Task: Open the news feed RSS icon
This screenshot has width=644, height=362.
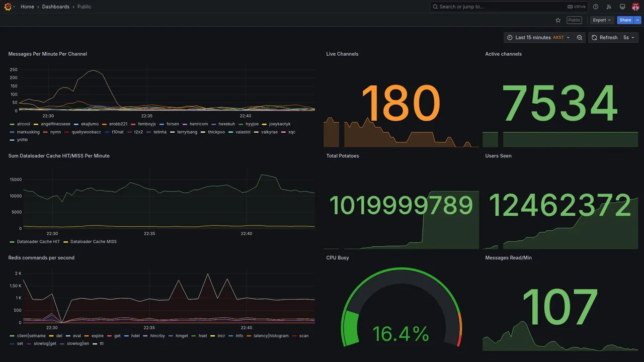Action: tap(609, 7)
